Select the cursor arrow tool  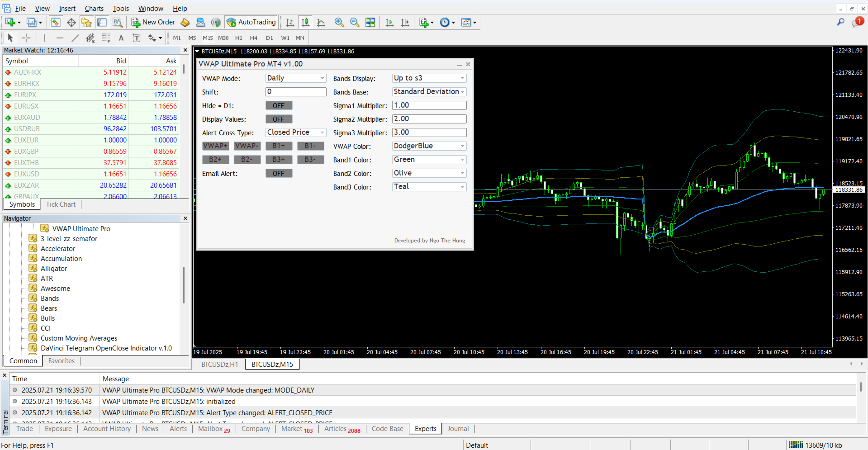[x=10, y=38]
